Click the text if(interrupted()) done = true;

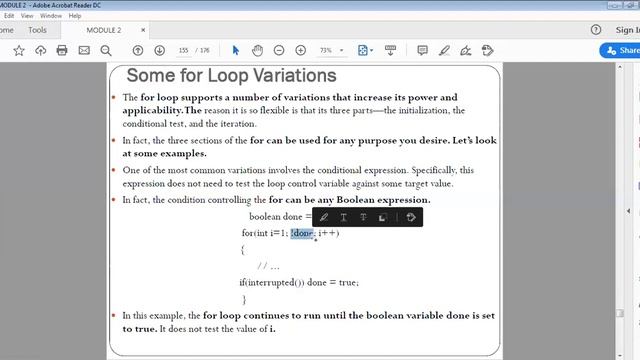(x=299, y=282)
